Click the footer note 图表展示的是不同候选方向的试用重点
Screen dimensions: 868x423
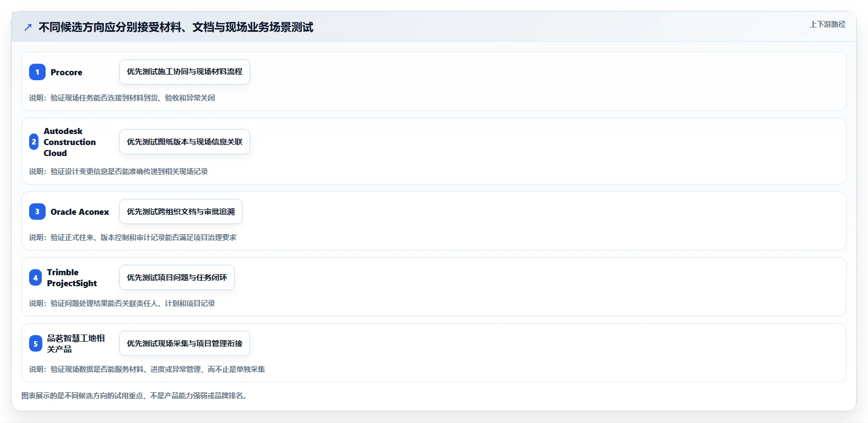82,396
